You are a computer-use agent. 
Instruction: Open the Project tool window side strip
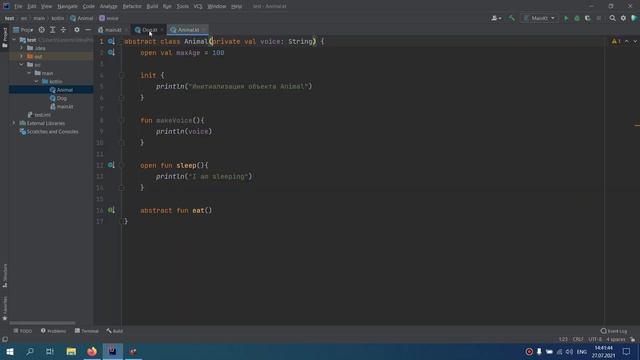point(4,38)
